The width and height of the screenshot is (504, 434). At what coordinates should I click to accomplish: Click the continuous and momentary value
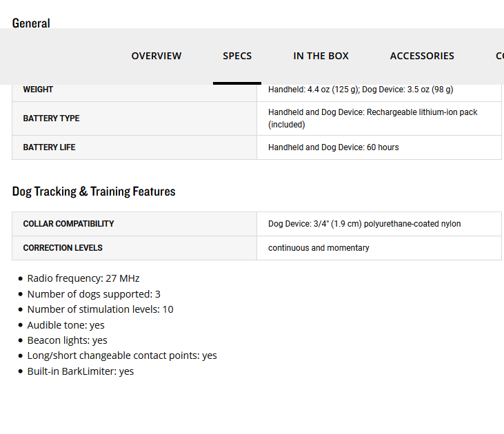pyautogui.click(x=319, y=248)
